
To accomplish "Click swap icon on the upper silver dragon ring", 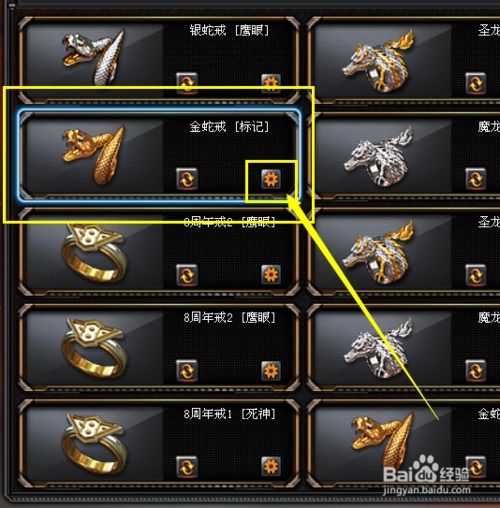I will coord(476,179).
